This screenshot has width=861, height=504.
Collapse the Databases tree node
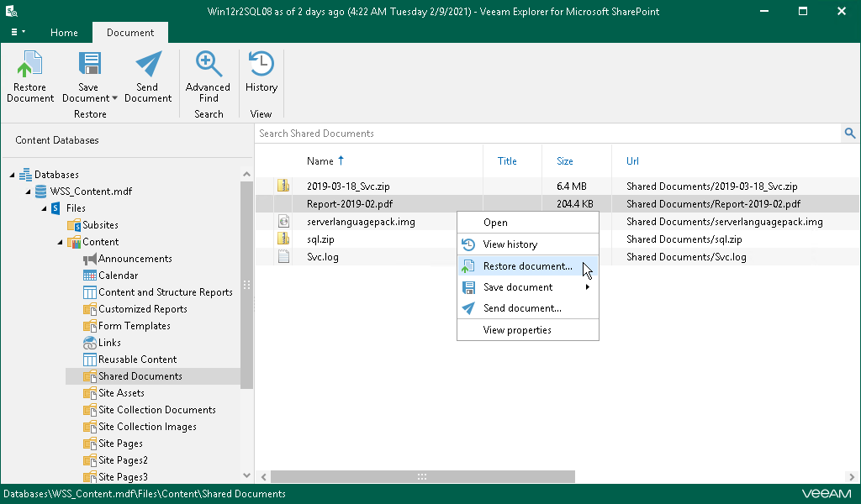13,175
